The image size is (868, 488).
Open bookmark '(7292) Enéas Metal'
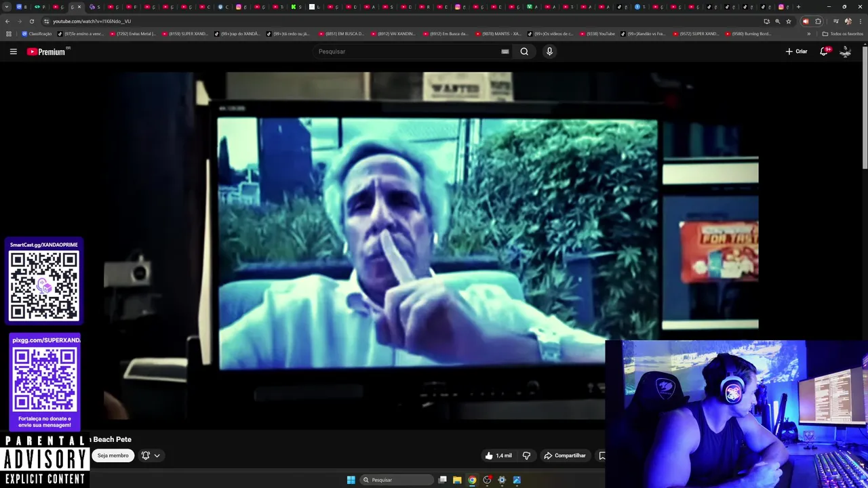(x=132, y=33)
